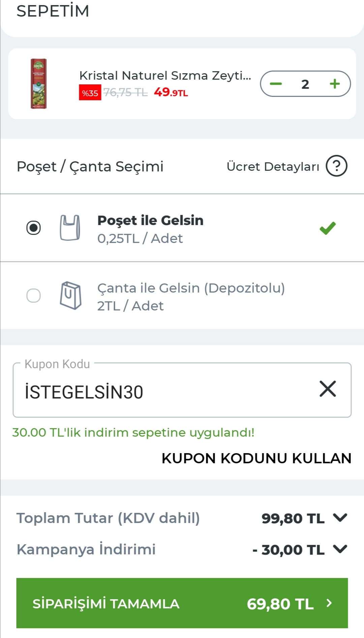Click the plastic bag icon
Viewport: 364px width, 638px height.
[x=70, y=228]
